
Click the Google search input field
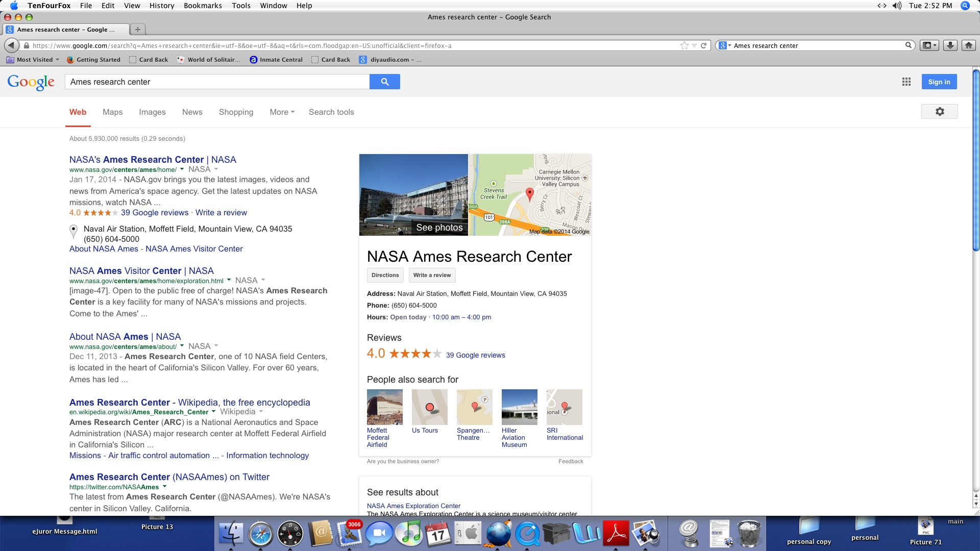[x=217, y=82]
